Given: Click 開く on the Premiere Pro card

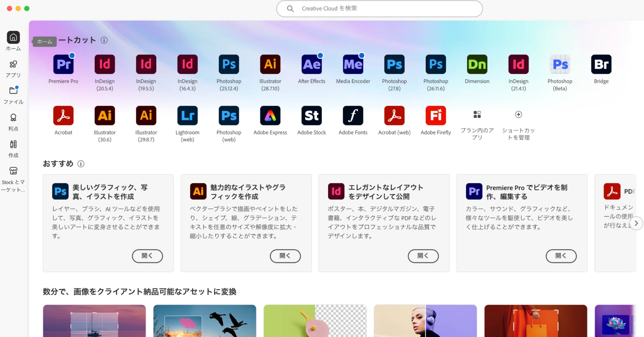Looking at the screenshot, I should [x=561, y=256].
